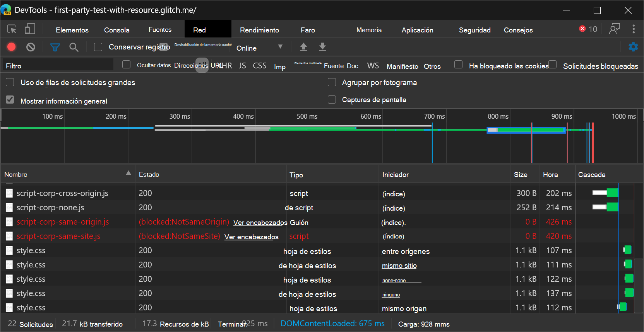
Task: Import a HAR file with upload arrow
Action: [303, 47]
